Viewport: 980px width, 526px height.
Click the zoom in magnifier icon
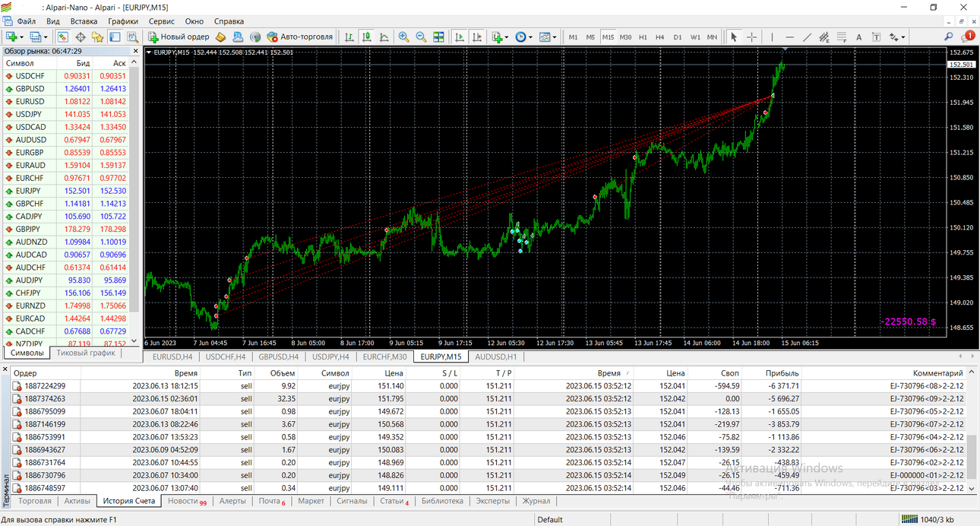click(x=403, y=36)
